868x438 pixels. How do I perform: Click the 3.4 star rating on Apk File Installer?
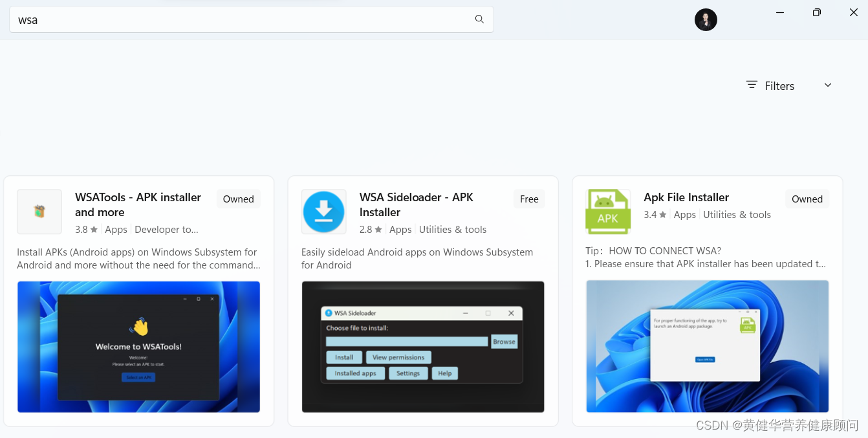(x=655, y=215)
